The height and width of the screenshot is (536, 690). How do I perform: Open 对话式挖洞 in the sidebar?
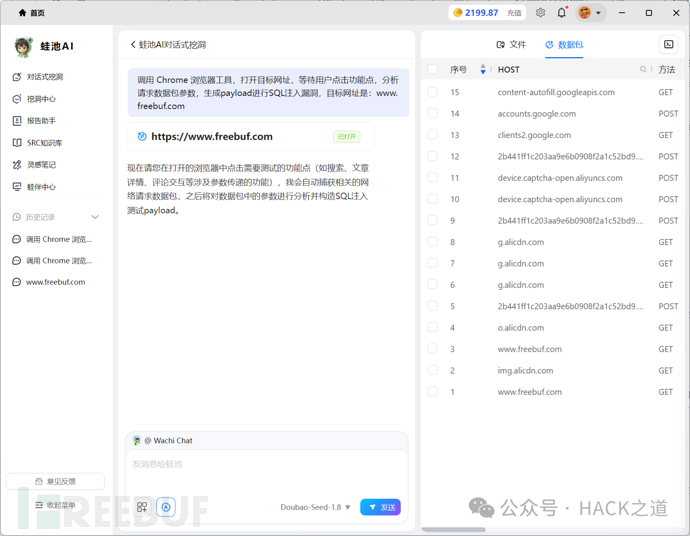tap(38, 77)
